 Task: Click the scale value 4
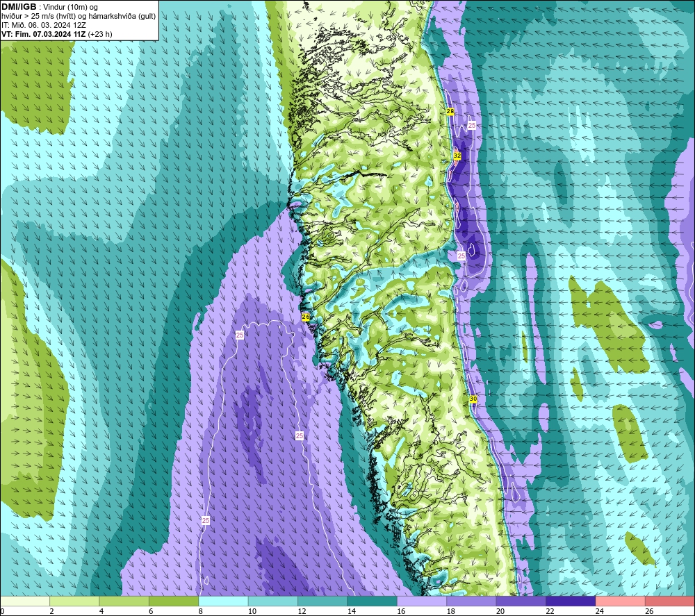pyautogui.click(x=101, y=611)
